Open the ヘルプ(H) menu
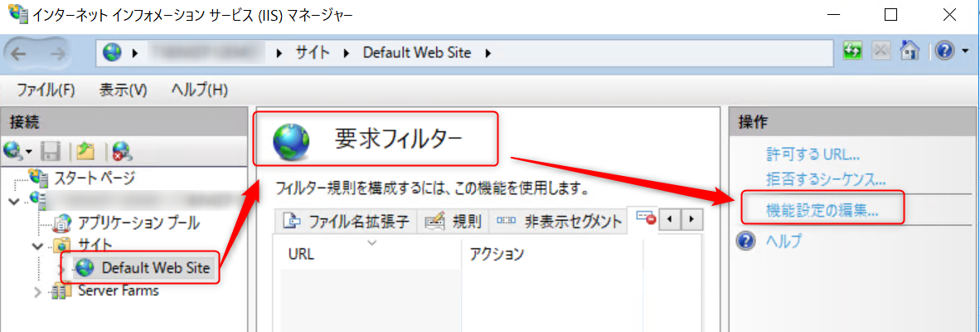This screenshot has width=980, height=332. pyautogui.click(x=199, y=90)
